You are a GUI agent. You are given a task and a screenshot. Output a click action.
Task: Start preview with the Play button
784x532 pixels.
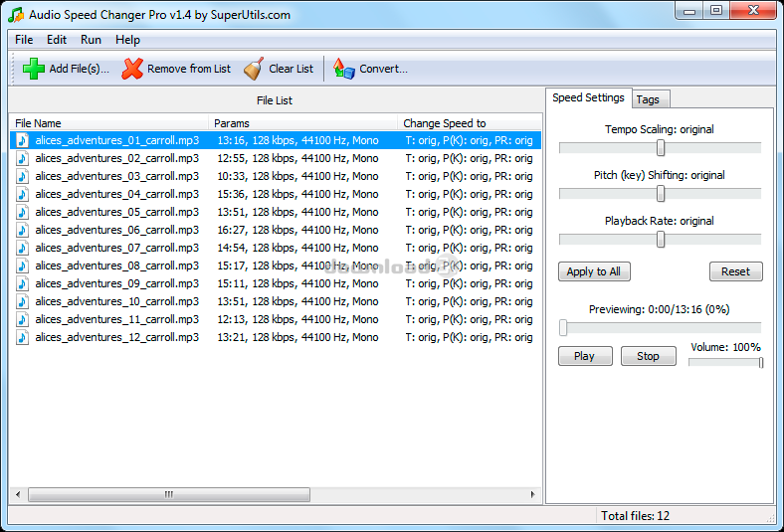coord(584,356)
